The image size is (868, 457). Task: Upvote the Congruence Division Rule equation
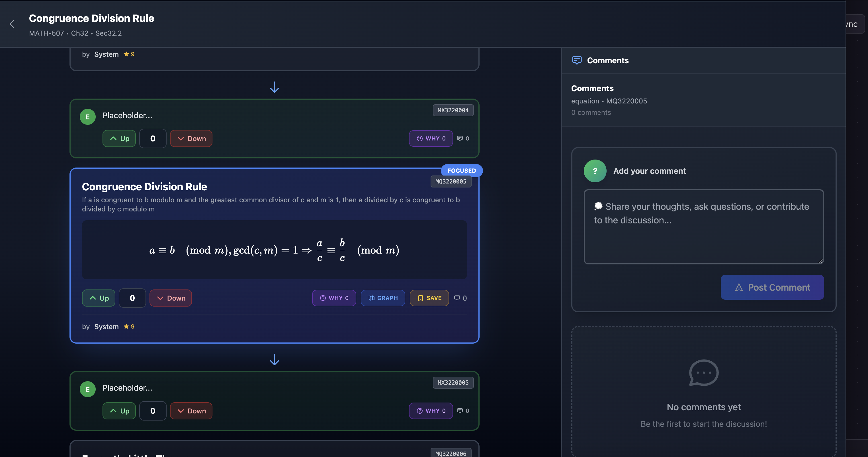coord(99,298)
